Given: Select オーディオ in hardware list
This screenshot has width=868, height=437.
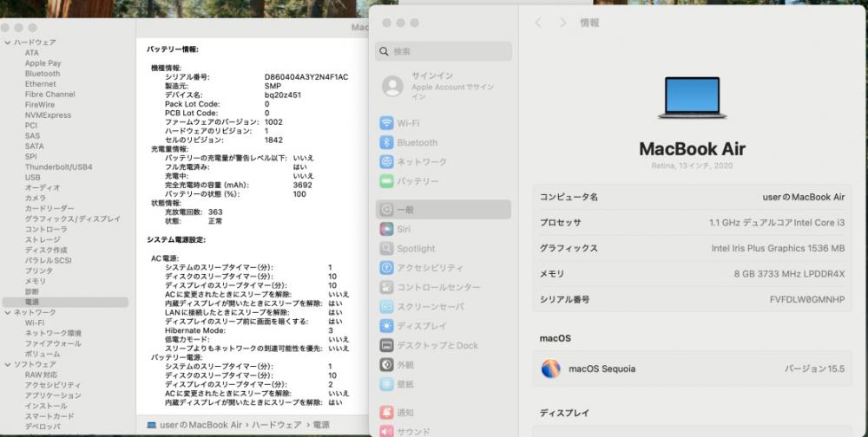Looking at the screenshot, I should [x=42, y=187].
